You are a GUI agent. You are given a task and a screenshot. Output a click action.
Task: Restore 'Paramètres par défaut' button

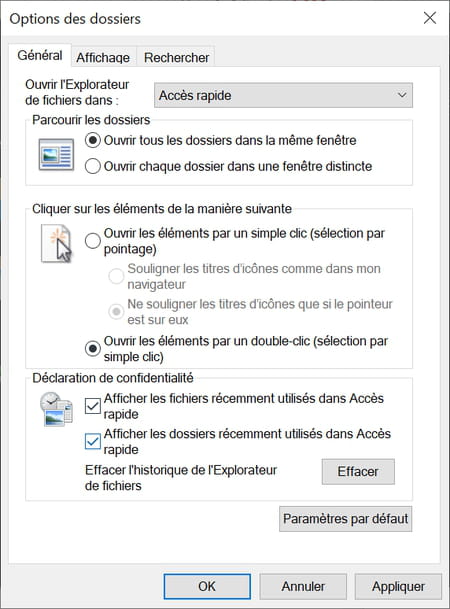tap(346, 519)
